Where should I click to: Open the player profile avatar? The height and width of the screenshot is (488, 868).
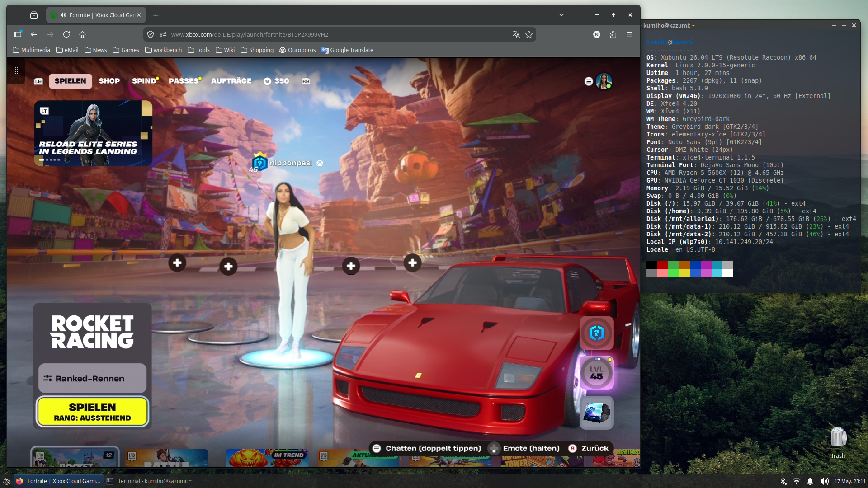[604, 81]
